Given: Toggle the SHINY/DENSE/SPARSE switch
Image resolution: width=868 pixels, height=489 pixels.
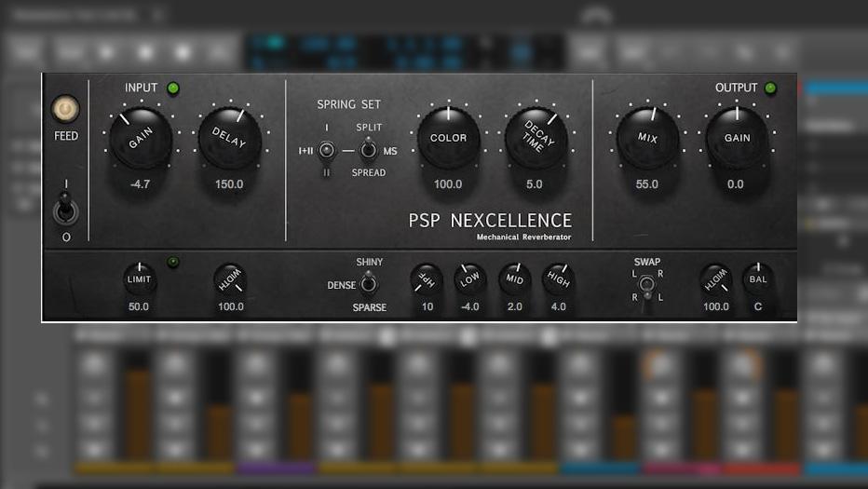Looking at the screenshot, I should [x=369, y=284].
